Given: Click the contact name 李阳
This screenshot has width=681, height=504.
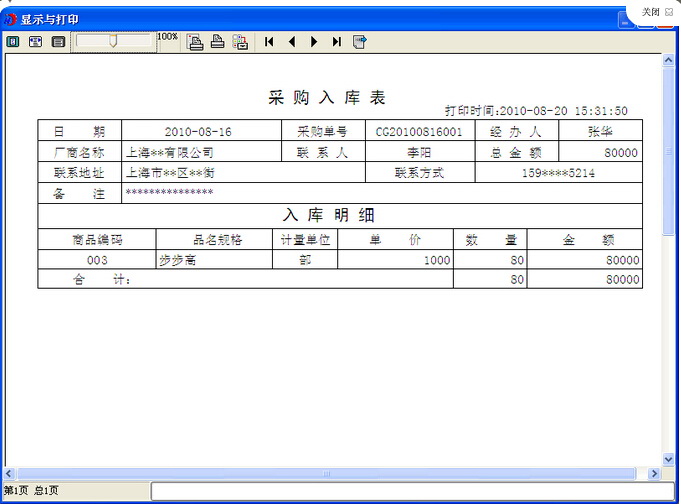Looking at the screenshot, I should [419, 153].
